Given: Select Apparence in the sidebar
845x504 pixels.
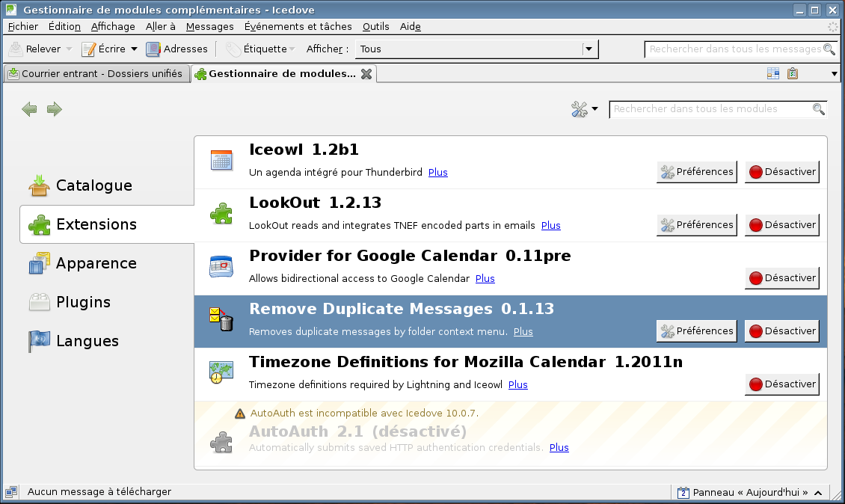Looking at the screenshot, I should pos(96,263).
